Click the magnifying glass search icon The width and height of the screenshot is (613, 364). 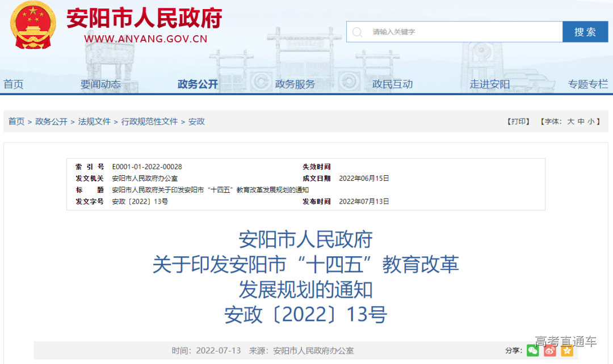pos(357,32)
